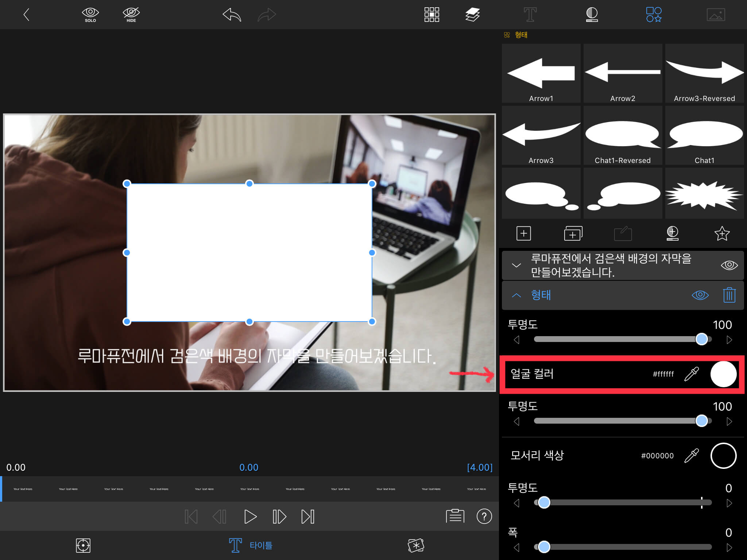Screen dimensions: 747x560
Task: Click the eyedropper next to 얼굴 컬러
Action: coord(691,374)
